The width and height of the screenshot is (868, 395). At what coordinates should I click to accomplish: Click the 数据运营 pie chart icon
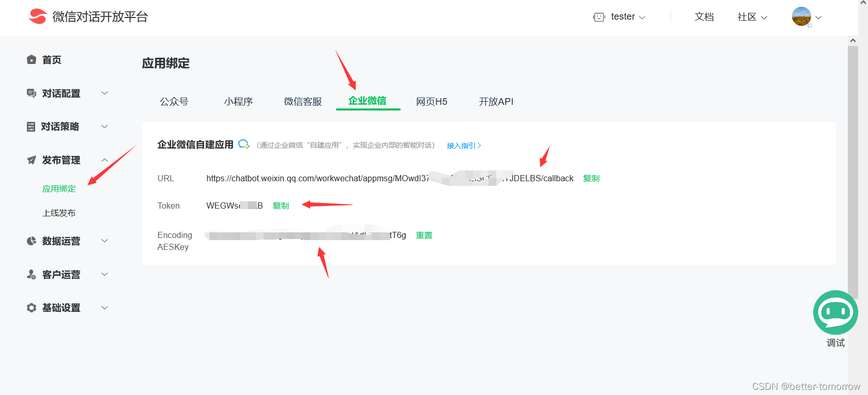click(x=32, y=241)
